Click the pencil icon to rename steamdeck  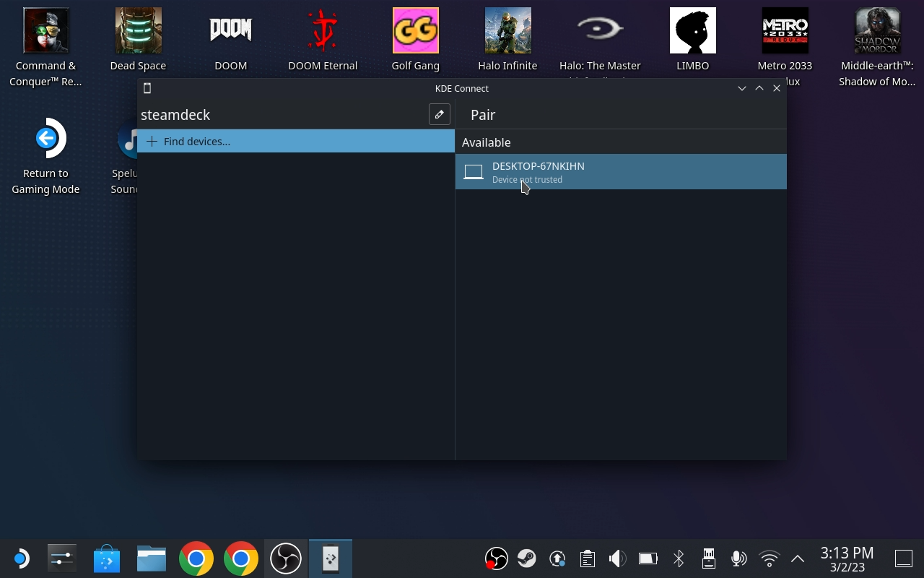click(x=440, y=115)
